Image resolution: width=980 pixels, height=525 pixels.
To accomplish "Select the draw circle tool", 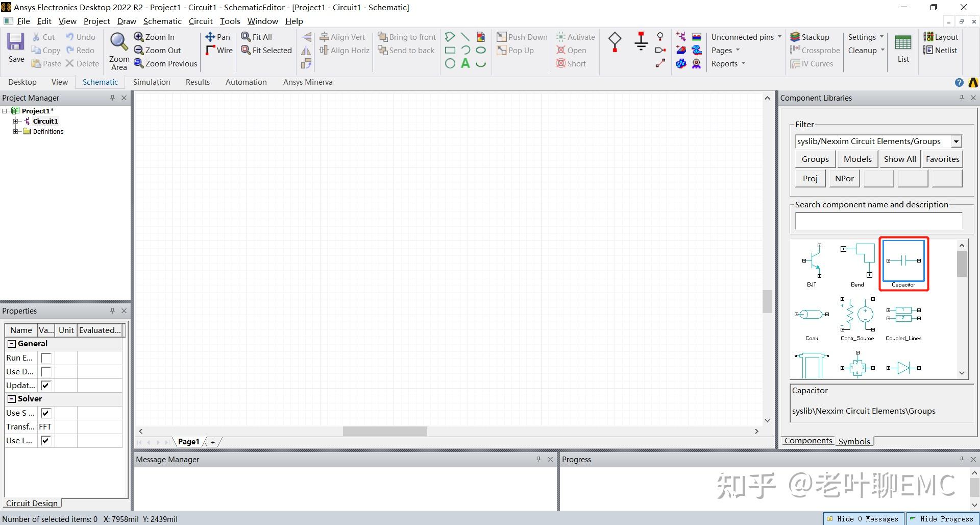I will pyautogui.click(x=450, y=63).
